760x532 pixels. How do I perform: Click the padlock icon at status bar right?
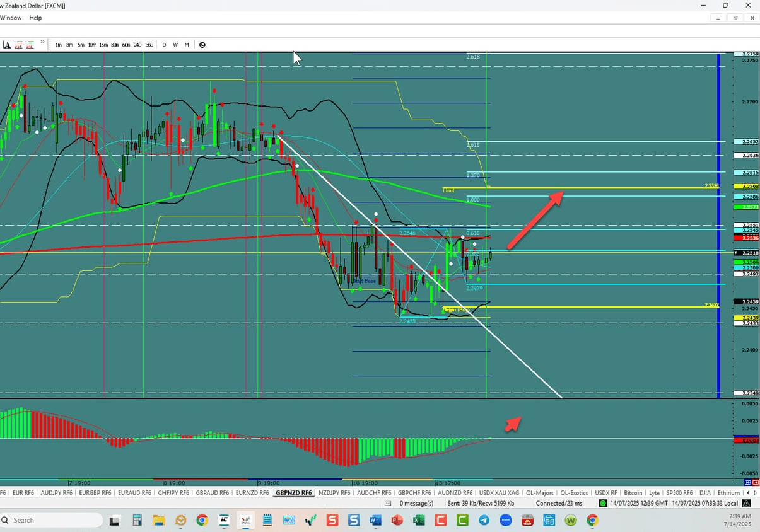[x=745, y=503]
